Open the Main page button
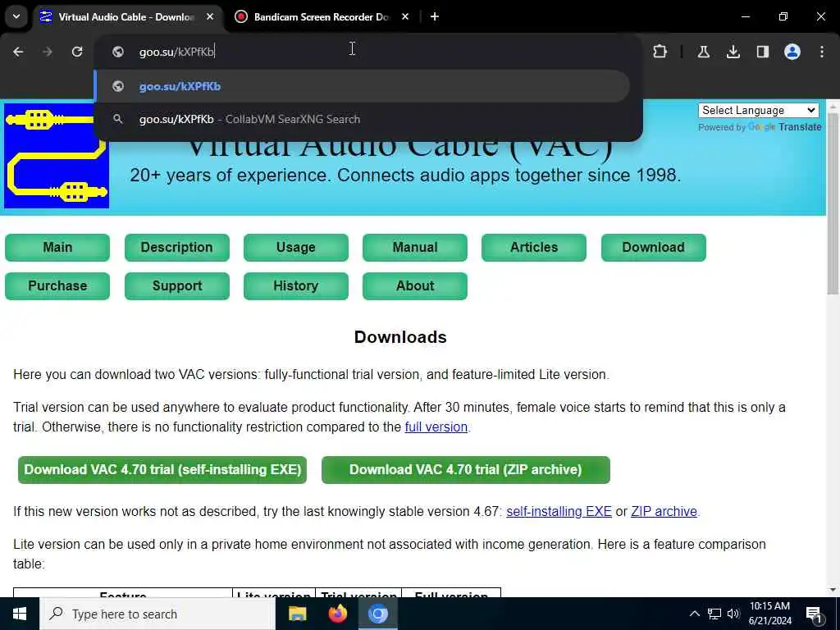 [57, 248]
